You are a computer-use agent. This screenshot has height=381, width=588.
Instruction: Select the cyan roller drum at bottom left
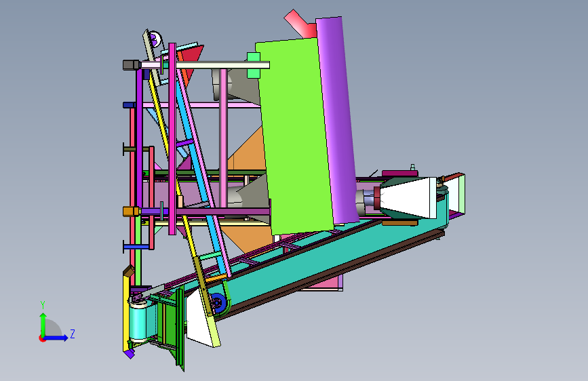click(x=139, y=323)
